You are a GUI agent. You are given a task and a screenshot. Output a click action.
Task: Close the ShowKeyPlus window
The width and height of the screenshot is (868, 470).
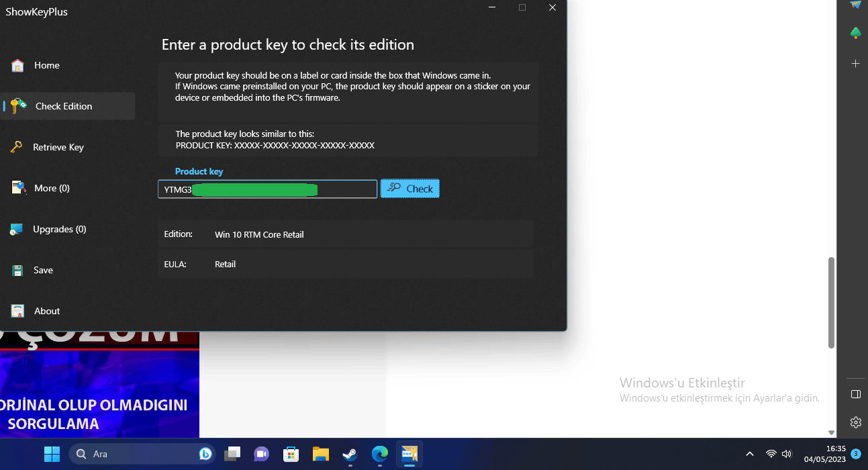pyautogui.click(x=552, y=8)
